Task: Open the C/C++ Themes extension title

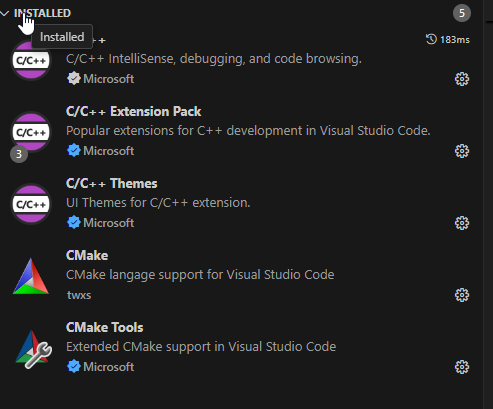Action: pos(112,183)
